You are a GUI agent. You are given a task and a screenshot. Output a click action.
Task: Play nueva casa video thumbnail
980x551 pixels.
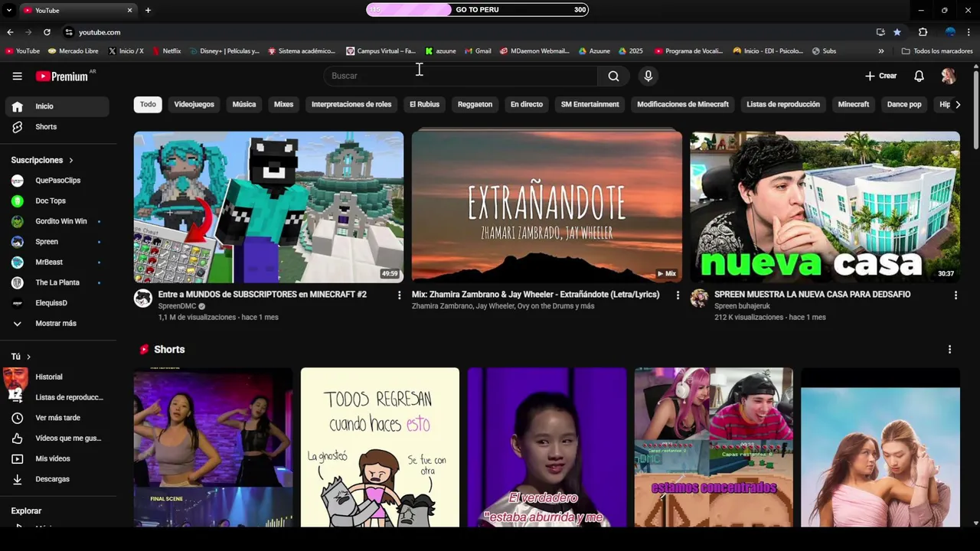825,207
